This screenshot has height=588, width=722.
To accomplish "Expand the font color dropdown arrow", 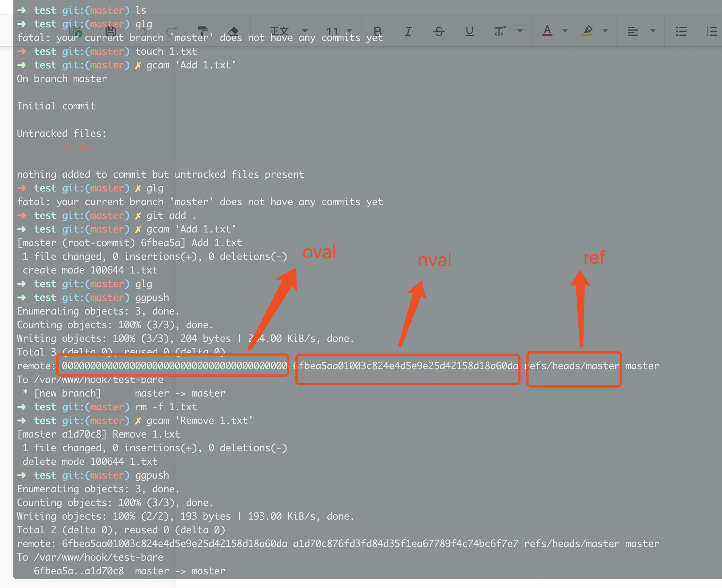I will (565, 31).
